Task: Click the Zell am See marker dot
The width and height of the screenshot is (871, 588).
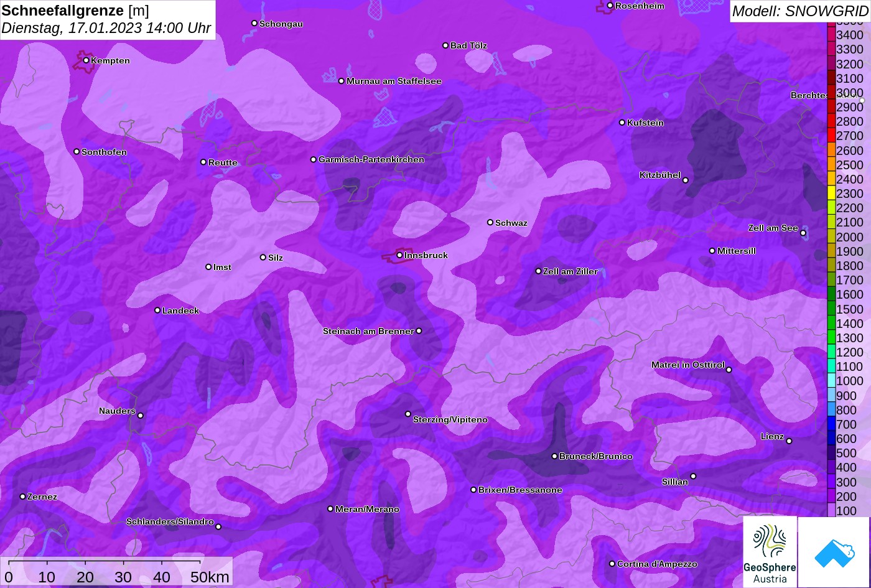Action: point(803,233)
